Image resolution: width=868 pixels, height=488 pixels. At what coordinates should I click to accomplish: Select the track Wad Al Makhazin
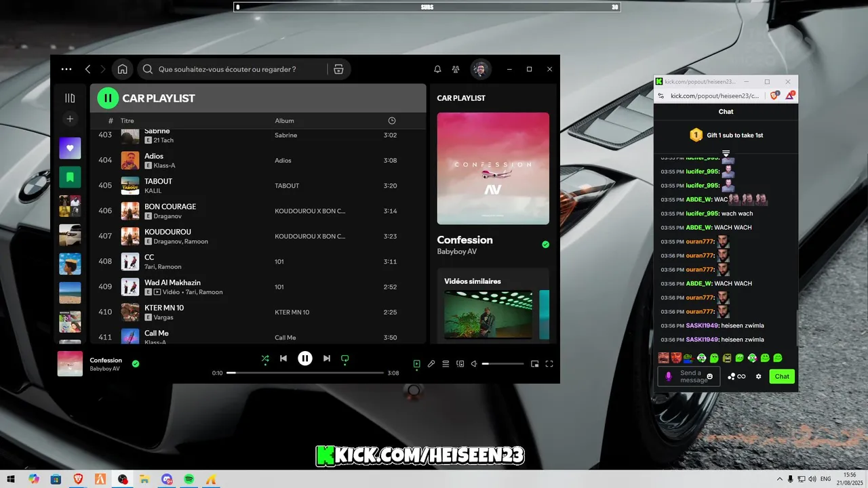(x=258, y=287)
